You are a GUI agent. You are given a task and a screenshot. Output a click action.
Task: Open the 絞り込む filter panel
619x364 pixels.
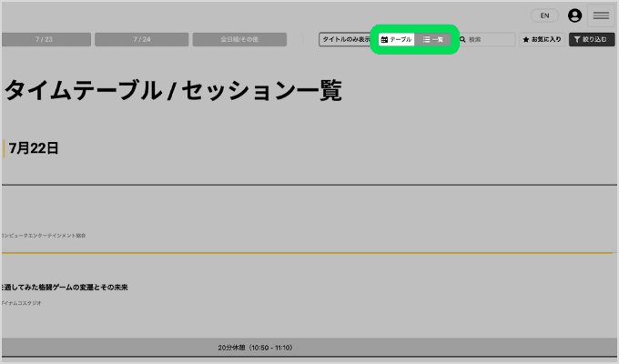pos(592,39)
